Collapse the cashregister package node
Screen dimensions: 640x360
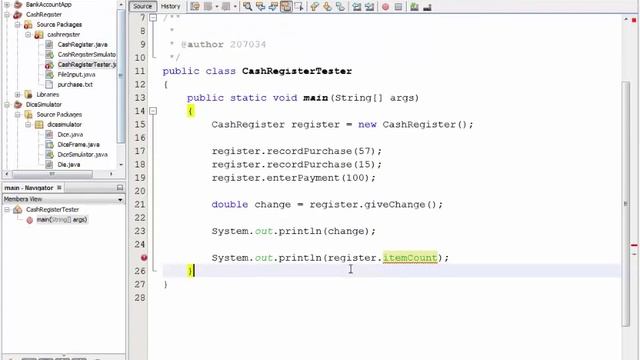[28, 35]
